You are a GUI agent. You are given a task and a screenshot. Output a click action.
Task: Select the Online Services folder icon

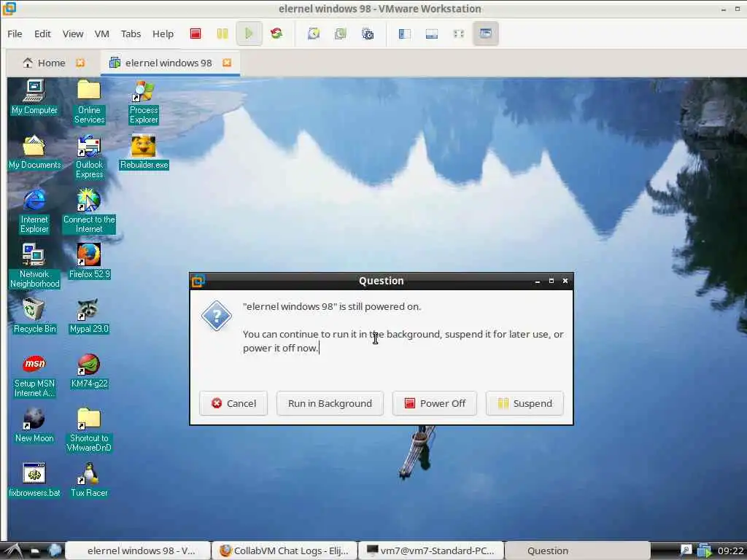click(x=89, y=102)
